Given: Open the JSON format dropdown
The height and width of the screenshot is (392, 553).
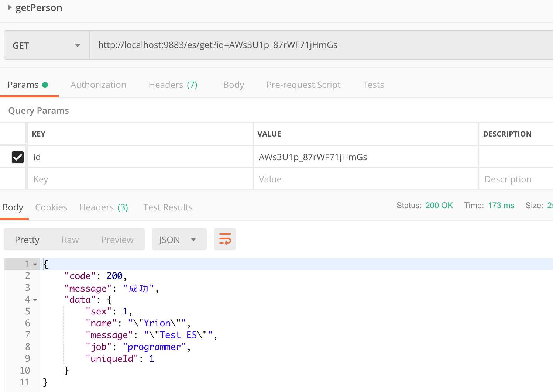Looking at the screenshot, I should coord(179,240).
